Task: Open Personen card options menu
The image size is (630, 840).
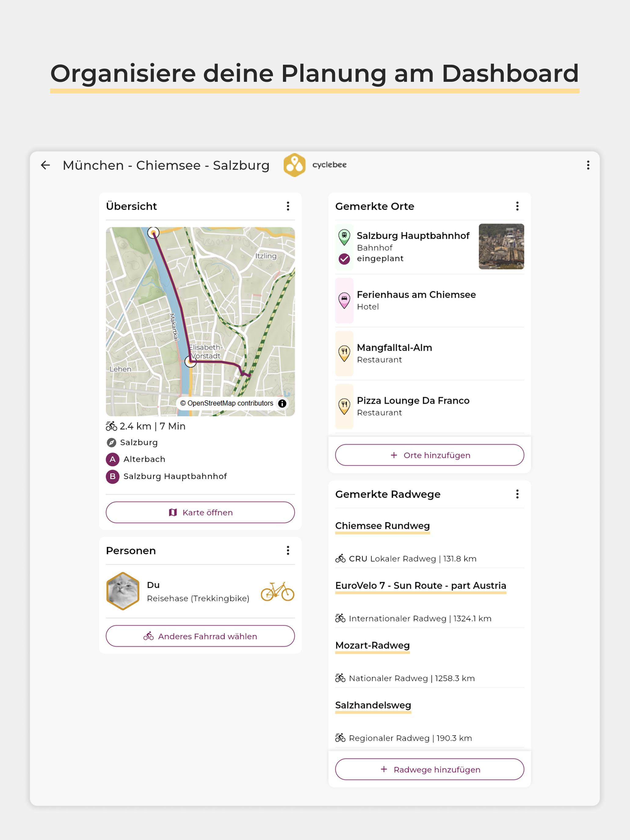Action: tap(288, 551)
